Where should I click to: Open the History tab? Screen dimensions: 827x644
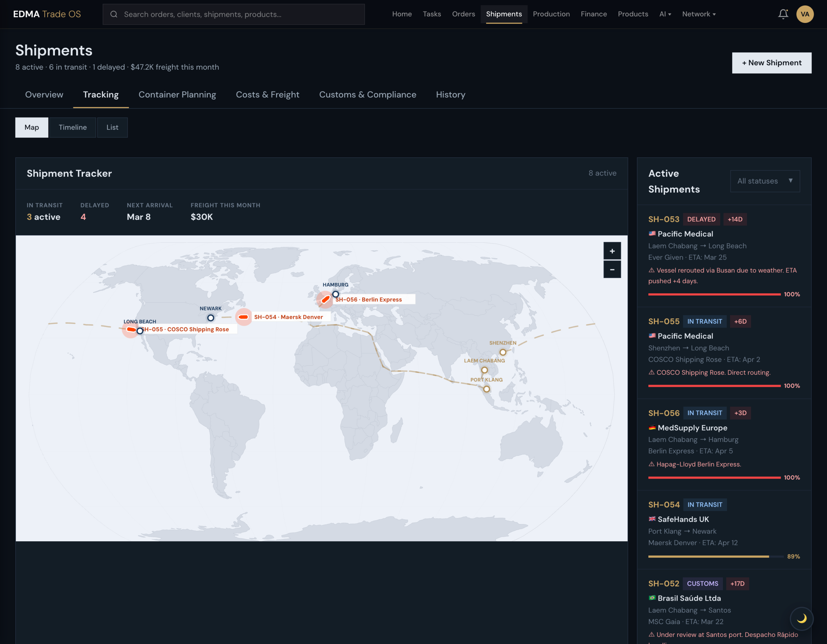(x=450, y=95)
